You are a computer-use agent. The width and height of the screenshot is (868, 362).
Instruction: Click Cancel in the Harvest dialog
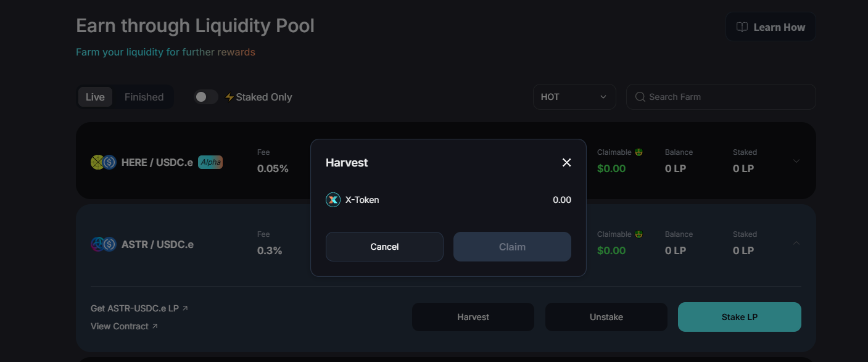coord(384,247)
